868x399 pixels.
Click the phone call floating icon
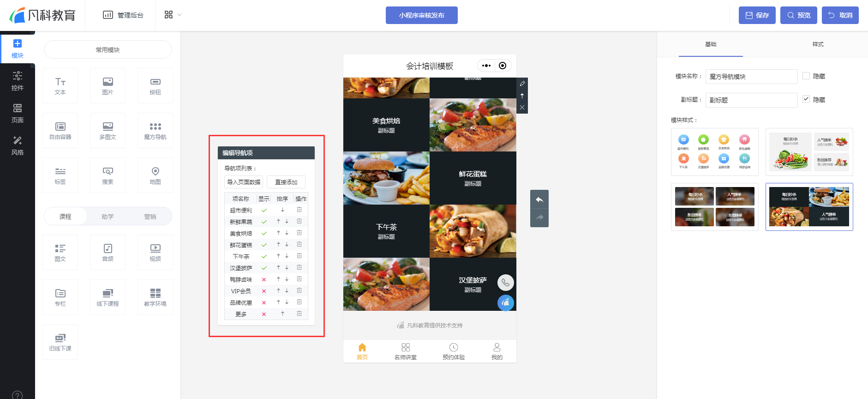(506, 283)
